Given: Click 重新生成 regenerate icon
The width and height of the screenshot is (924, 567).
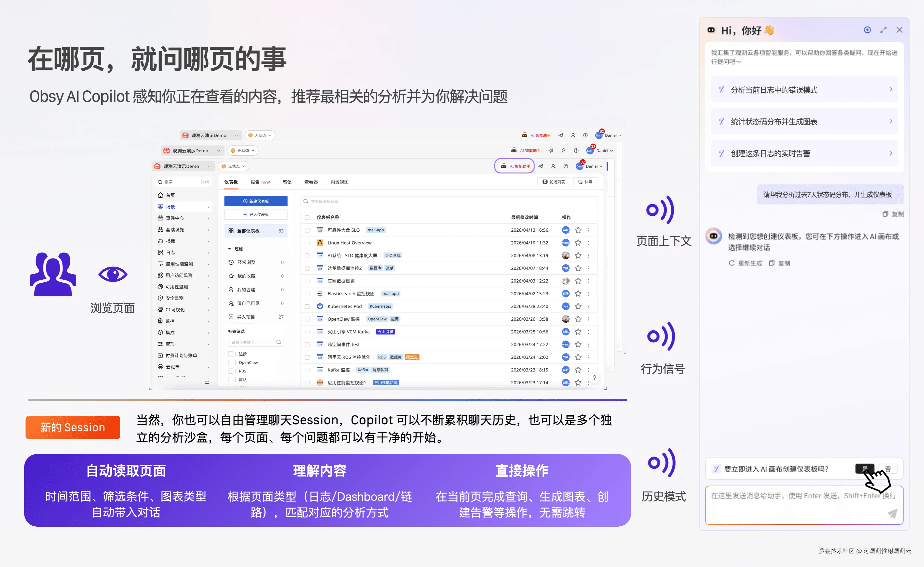Looking at the screenshot, I should coord(731,263).
